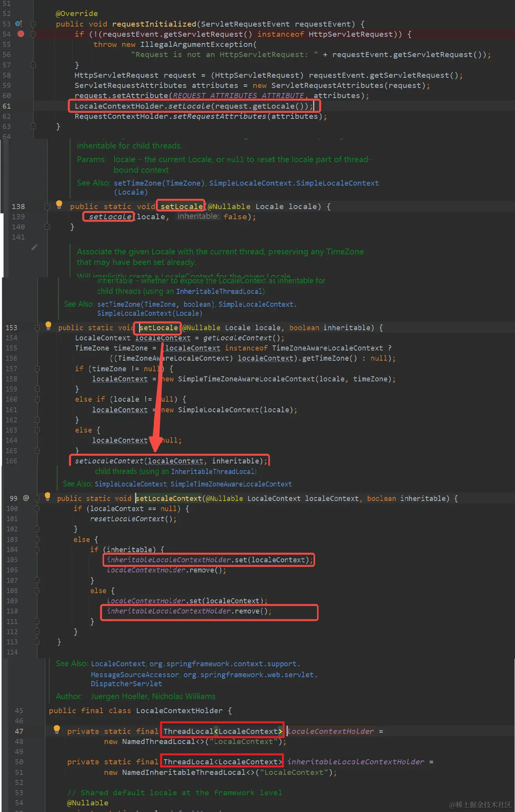Click line number 61 in the gutter

point(7,106)
